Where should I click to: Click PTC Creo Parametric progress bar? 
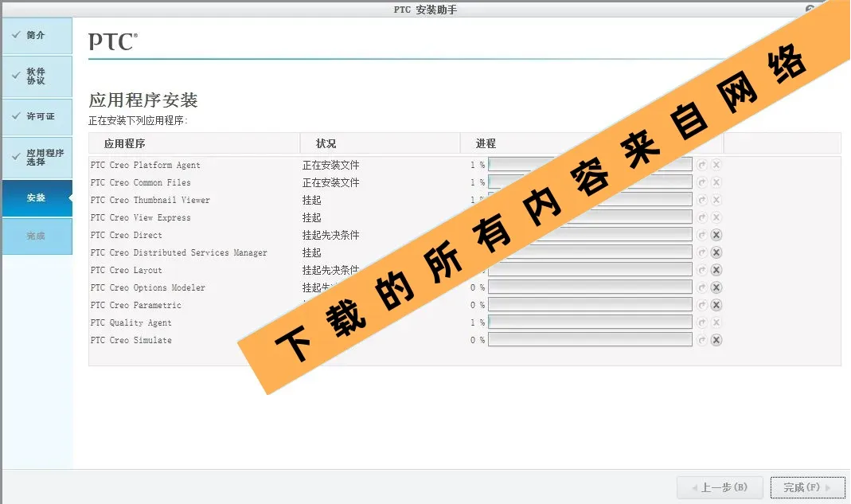pos(590,305)
